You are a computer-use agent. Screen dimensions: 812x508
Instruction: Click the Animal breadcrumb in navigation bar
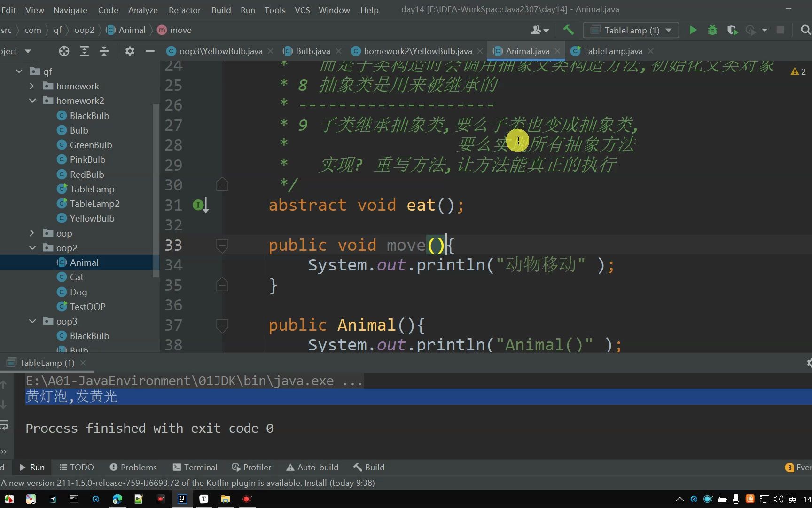[x=126, y=30]
